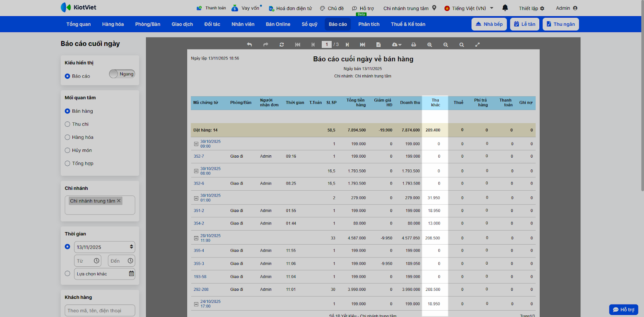
Task: Select the Thu chi radio option
Action: click(68, 124)
